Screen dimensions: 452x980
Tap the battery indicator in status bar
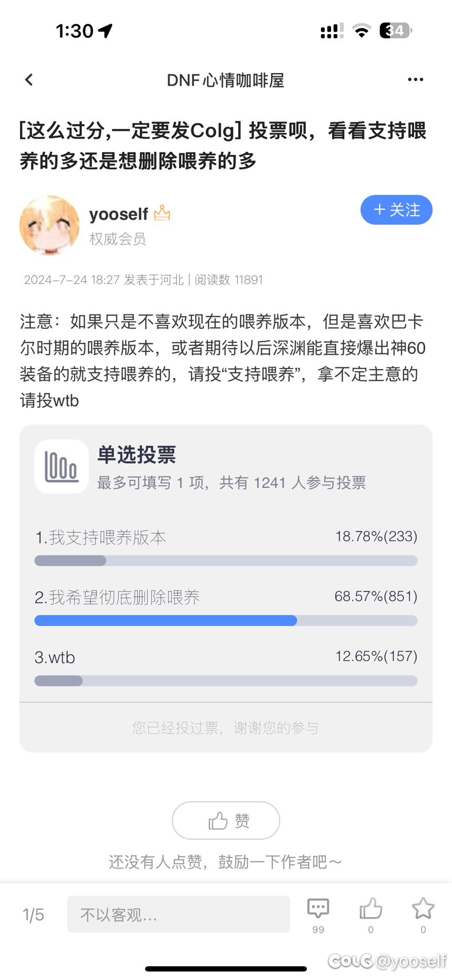click(x=395, y=31)
